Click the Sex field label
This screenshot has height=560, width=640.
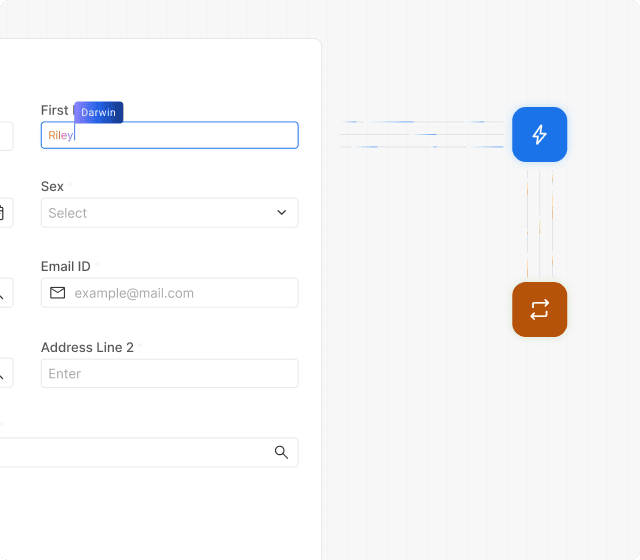52,186
